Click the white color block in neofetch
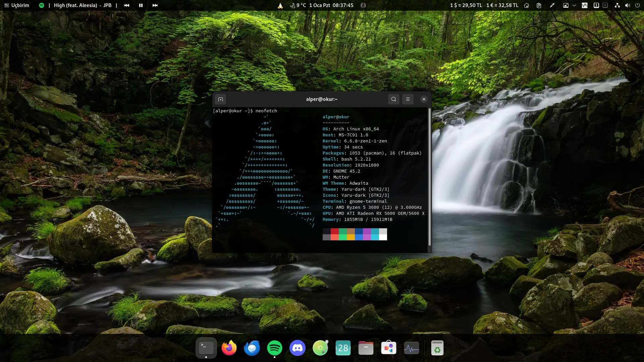This screenshot has height=362, width=644. (383, 237)
